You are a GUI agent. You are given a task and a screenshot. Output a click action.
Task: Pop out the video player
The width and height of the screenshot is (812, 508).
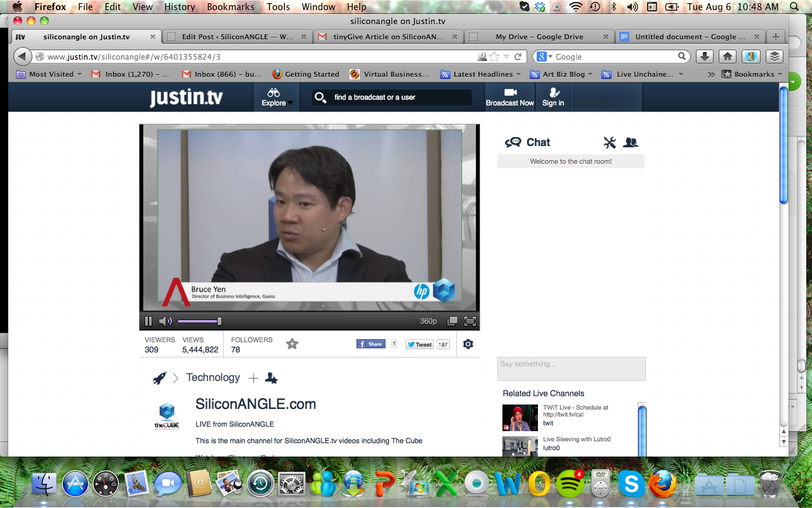point(452,321)
